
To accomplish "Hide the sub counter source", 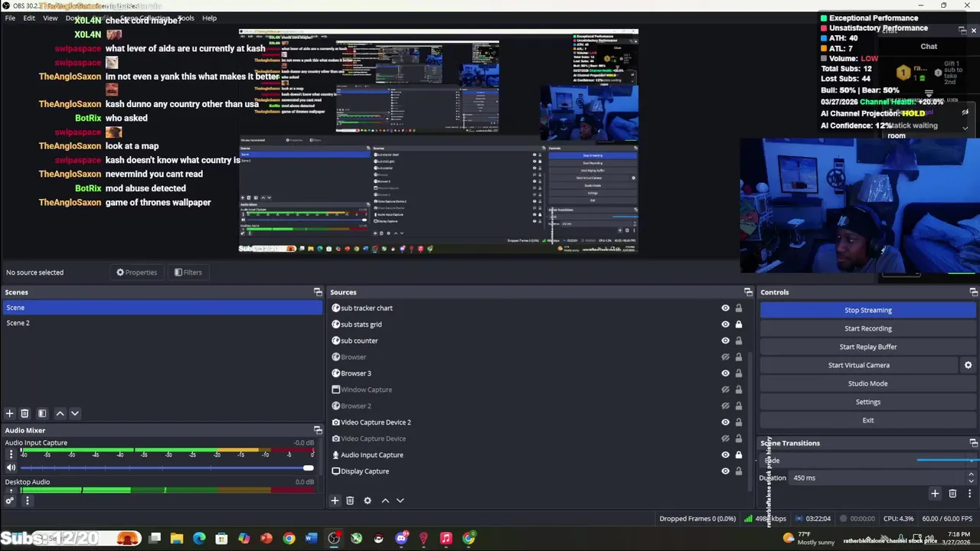I will 725,341.
